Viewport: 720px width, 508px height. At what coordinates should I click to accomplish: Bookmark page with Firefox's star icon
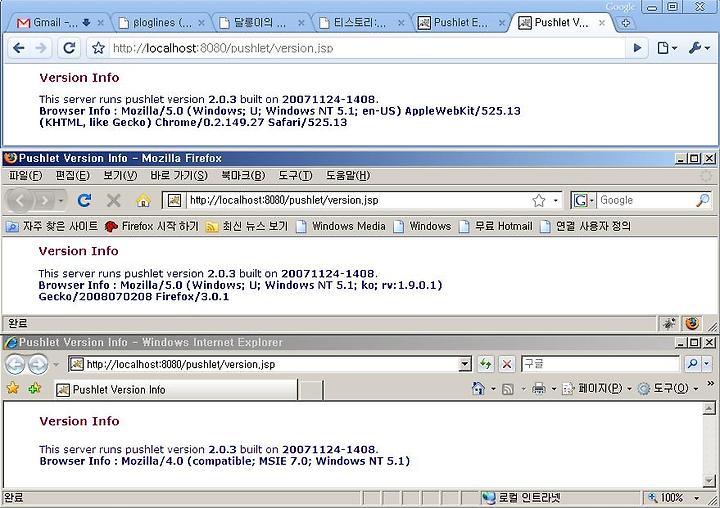point(539,200)
